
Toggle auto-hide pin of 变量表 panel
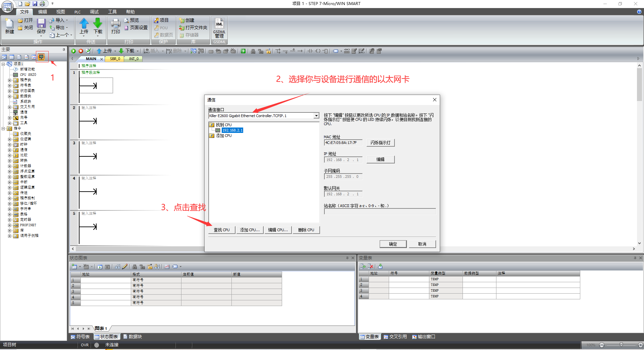[635, 258]
